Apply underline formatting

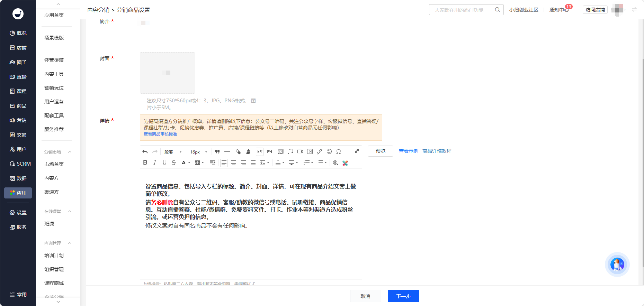pyautogui.click(x=164, y=163)
